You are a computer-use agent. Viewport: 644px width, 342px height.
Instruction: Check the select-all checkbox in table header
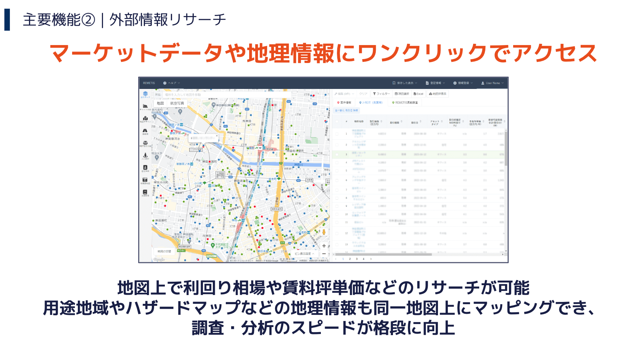tap(337, 122)
